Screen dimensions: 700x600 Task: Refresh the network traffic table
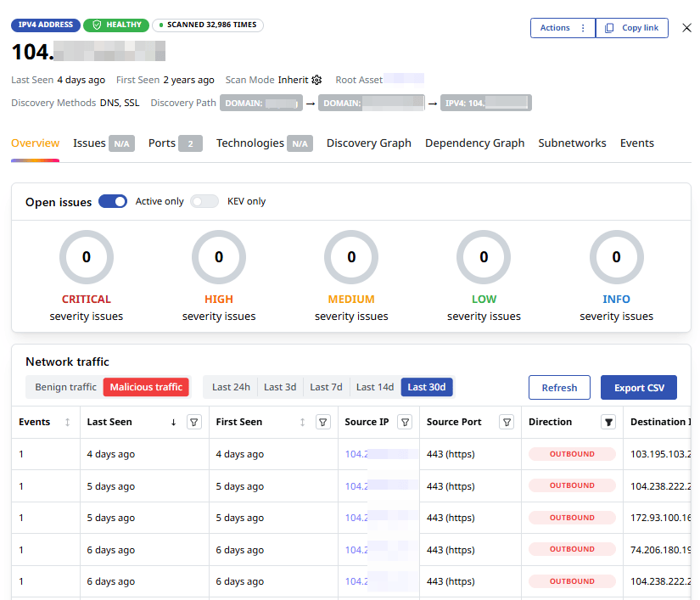pos(559,388)
